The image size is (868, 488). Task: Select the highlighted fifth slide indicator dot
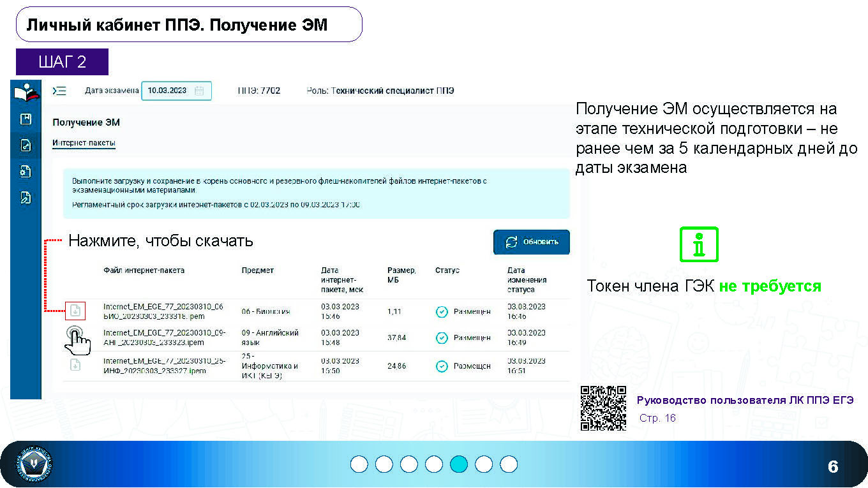click(459, 464)
